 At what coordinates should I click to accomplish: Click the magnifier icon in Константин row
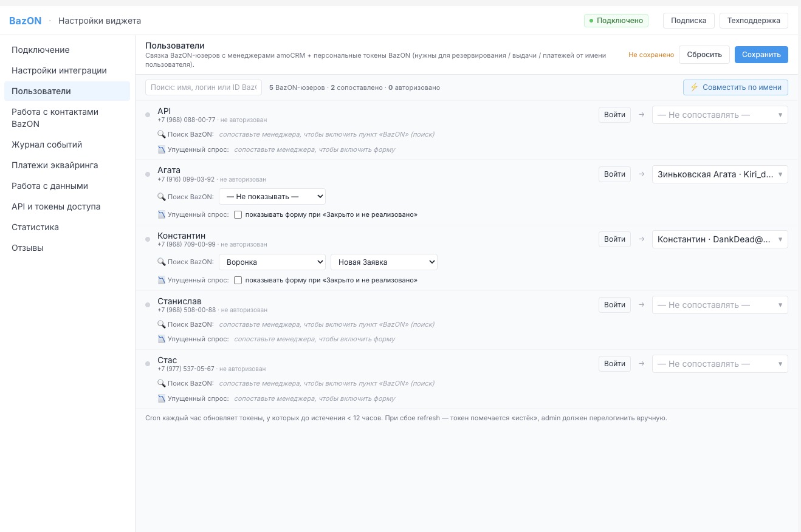[161, 262]
